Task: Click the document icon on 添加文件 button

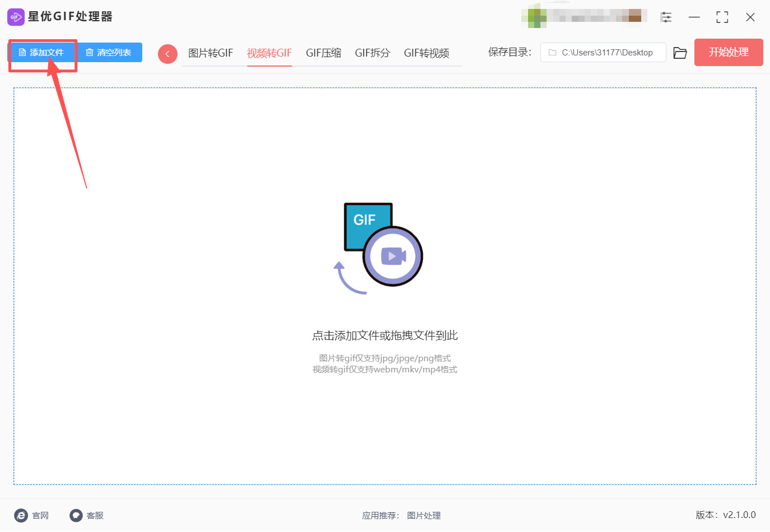Action: (22, 52)
